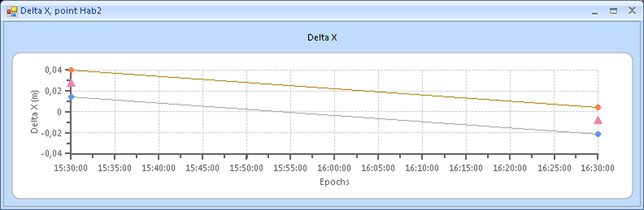This screenshot has height=210, width=644.
Task: Click the Delta X [m] axis label
Action: (x=35, y=111)
